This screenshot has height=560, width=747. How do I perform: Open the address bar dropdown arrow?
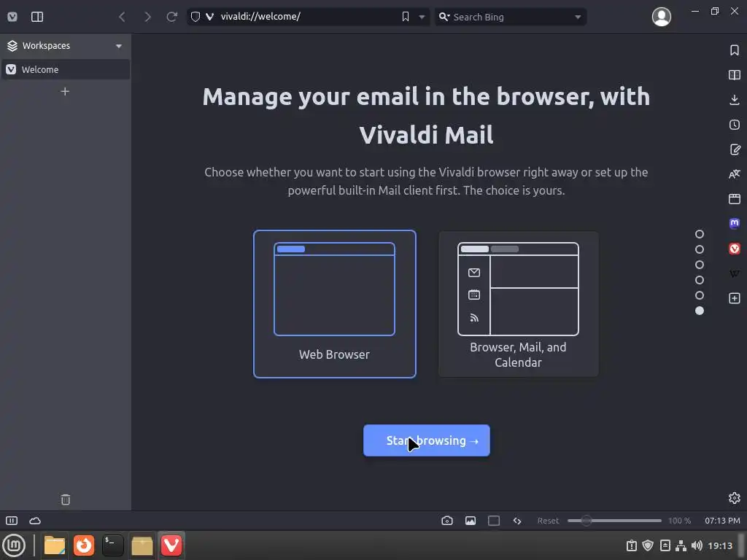tap(422, 17)
